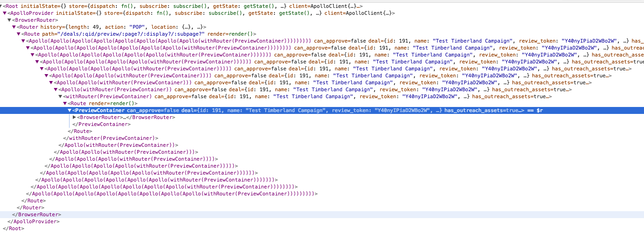644x232 pixels.
Task: Click 'initialState={}' in the Root row
Action: (x=44, y=6)
